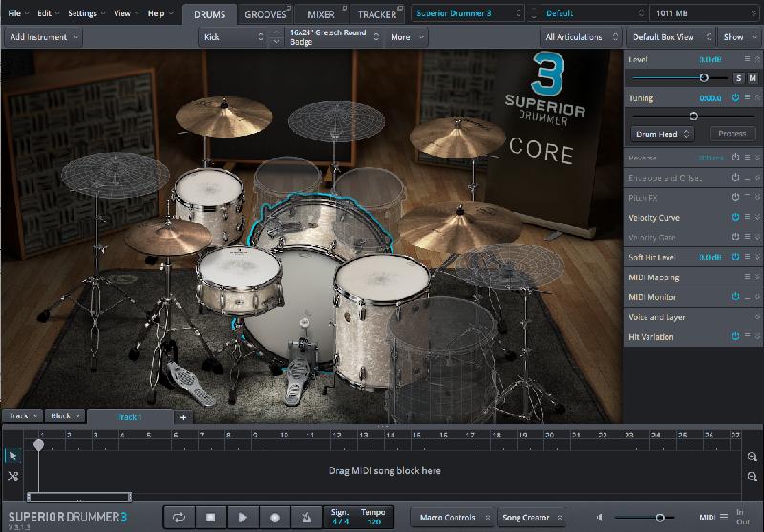
Task: Click the master volume speaker icon
Action: [600, 518]
